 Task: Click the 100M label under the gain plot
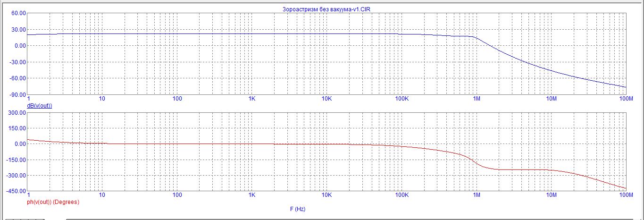(x=626, y=99)
